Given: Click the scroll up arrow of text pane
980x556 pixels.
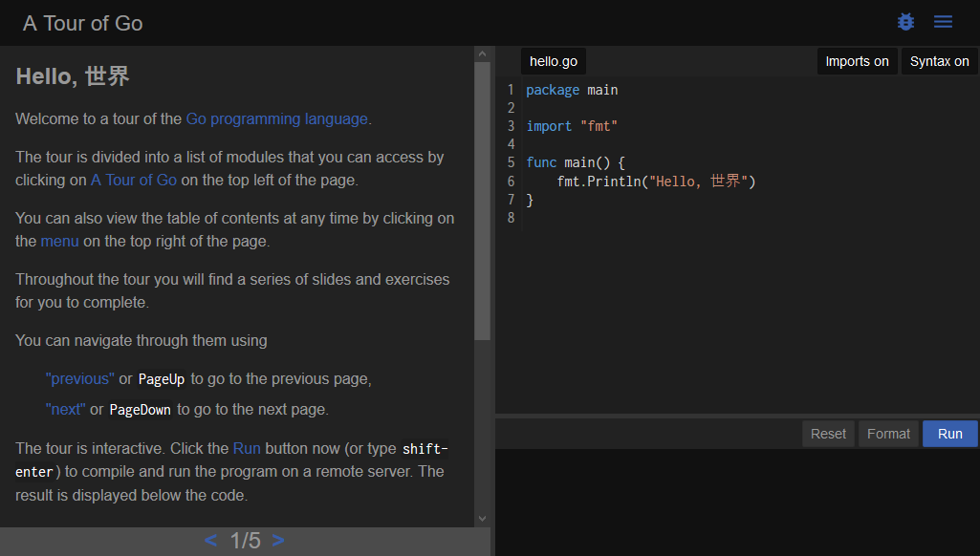Looking at the screenshot, I should point(482,53).
